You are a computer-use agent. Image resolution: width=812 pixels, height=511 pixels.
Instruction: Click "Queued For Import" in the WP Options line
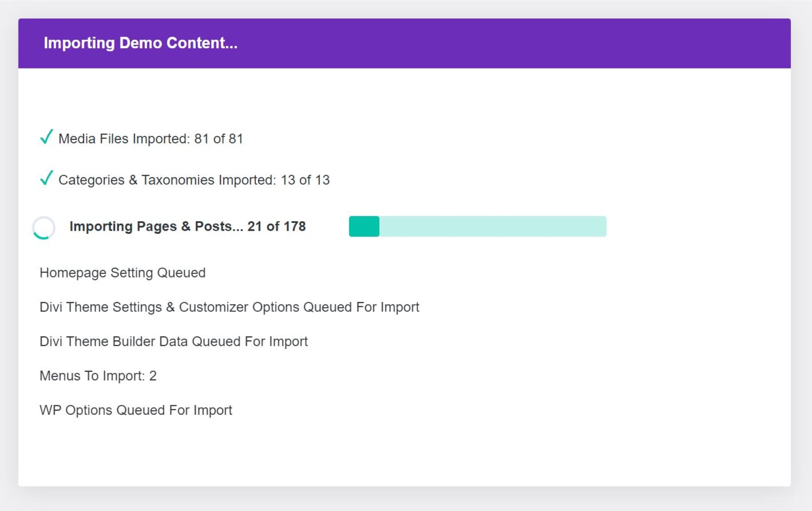pos(174,410)
